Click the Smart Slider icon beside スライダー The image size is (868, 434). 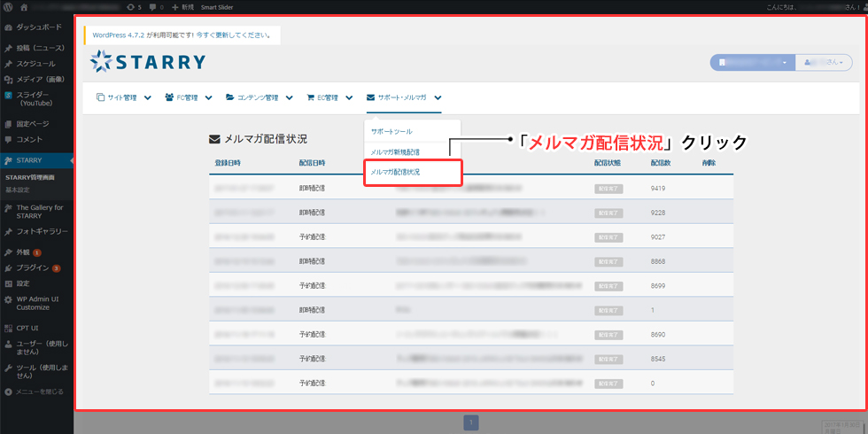[8, 95]
